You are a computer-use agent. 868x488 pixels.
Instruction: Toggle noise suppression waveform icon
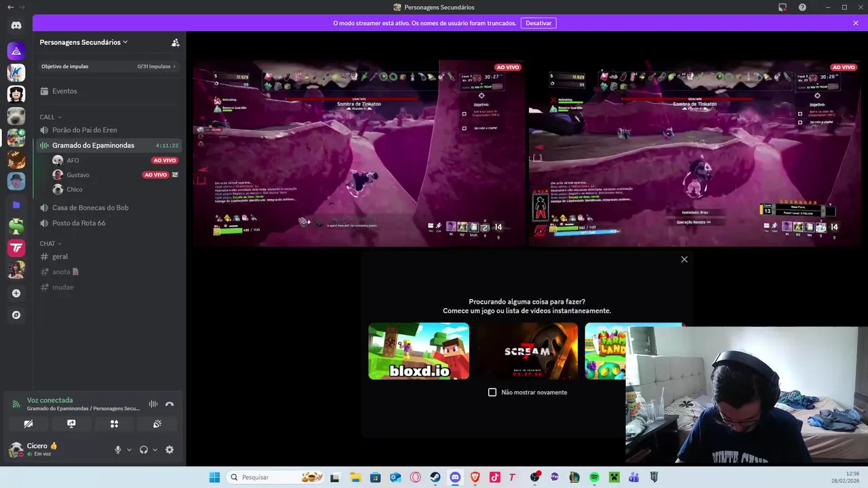153,404
